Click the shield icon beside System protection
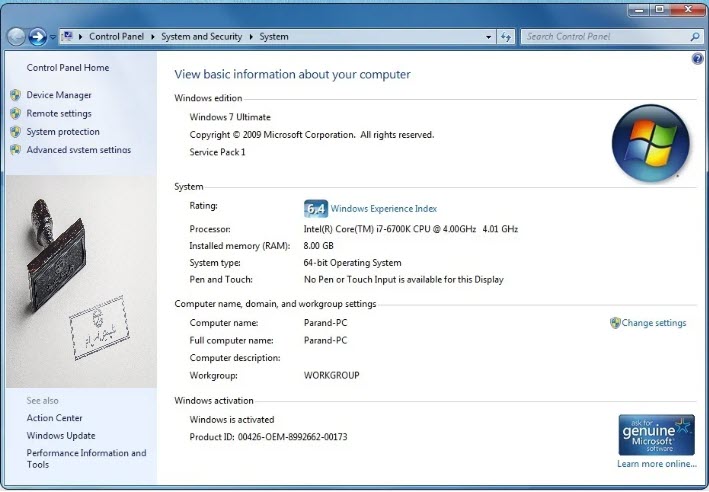The image size is (709, 492). 16,132
